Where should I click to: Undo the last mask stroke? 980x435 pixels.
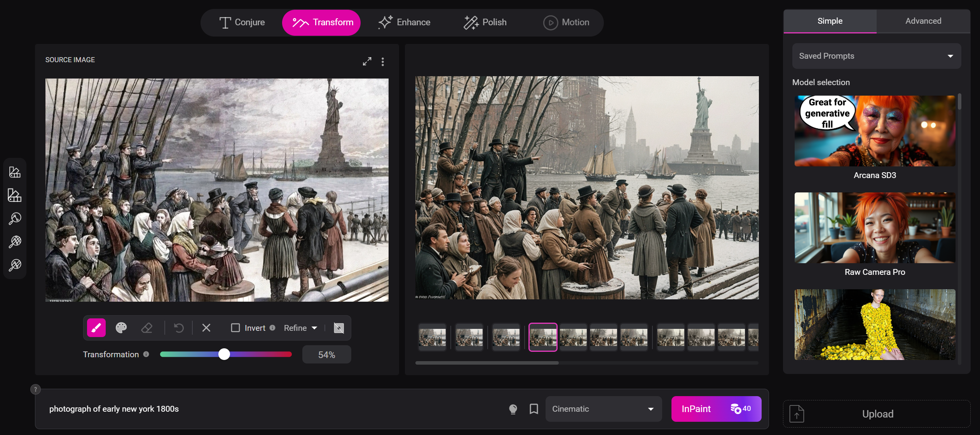(179, 328)
